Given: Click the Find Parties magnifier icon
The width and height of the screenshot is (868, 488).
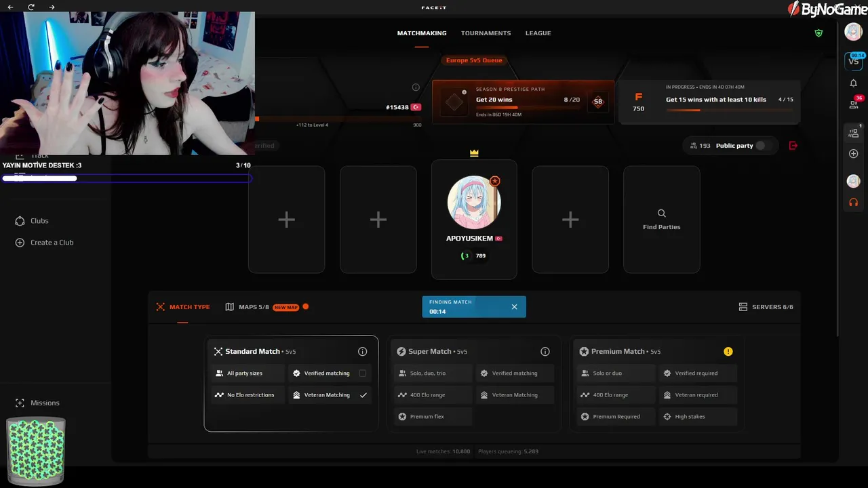Looking at the screenshot, I should [x=661, y=213].
